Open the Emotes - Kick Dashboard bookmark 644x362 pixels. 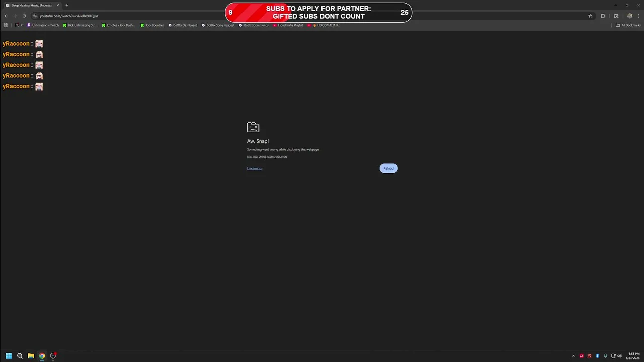119,25
